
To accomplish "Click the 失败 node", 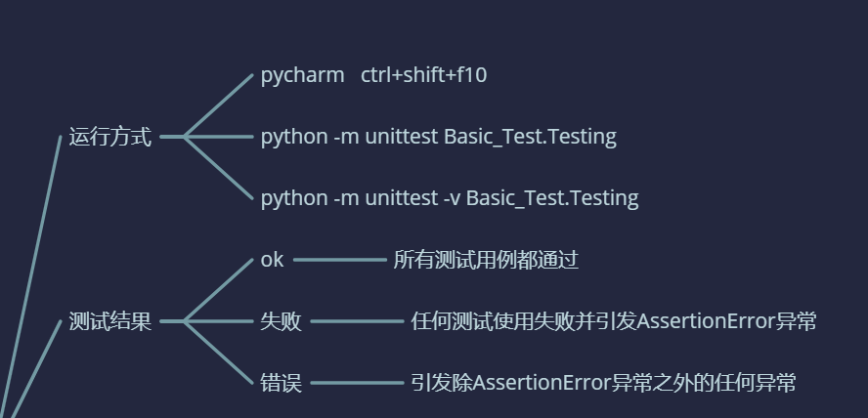I will click(x=281, y=321).
